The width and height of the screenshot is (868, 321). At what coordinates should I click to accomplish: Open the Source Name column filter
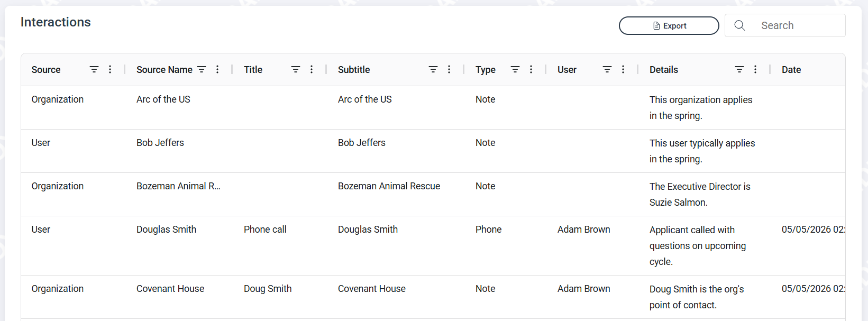point(202,69)
